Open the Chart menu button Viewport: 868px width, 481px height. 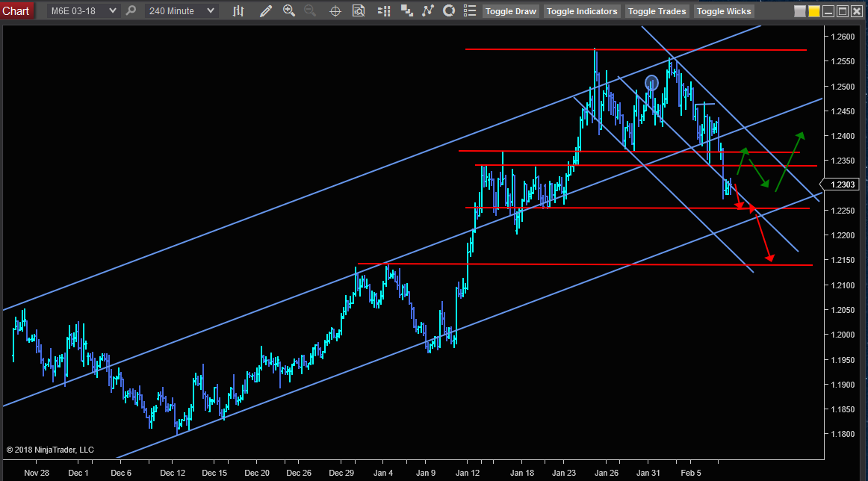[x=16, y=11]
